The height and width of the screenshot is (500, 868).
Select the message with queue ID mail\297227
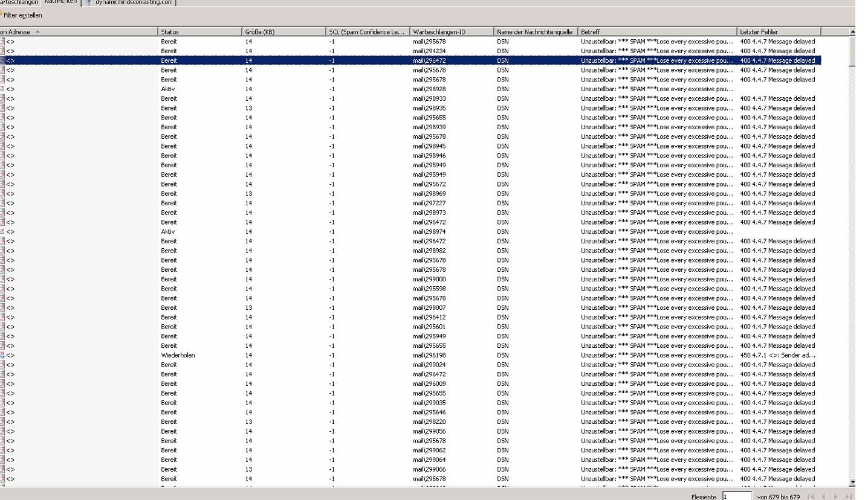(411, 204)
